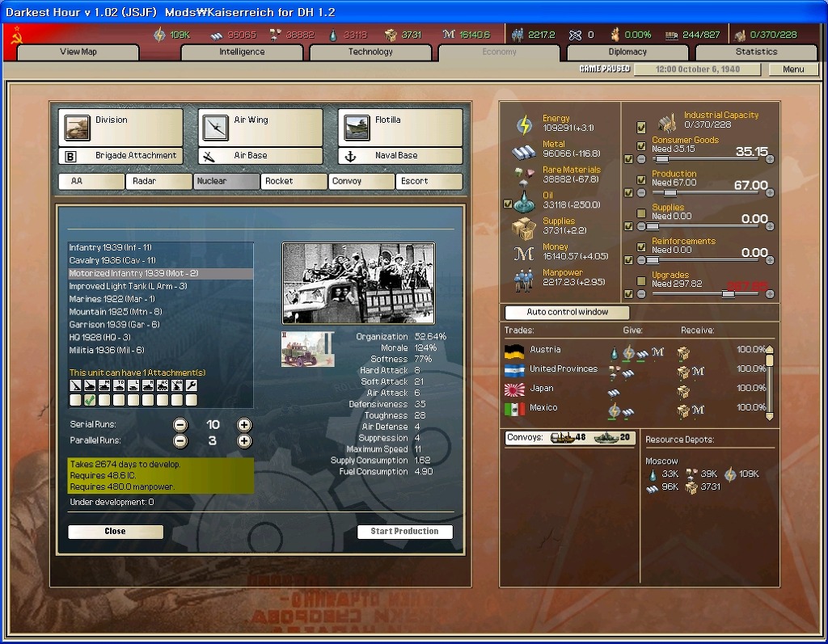Click the Production slider handle

670,192
